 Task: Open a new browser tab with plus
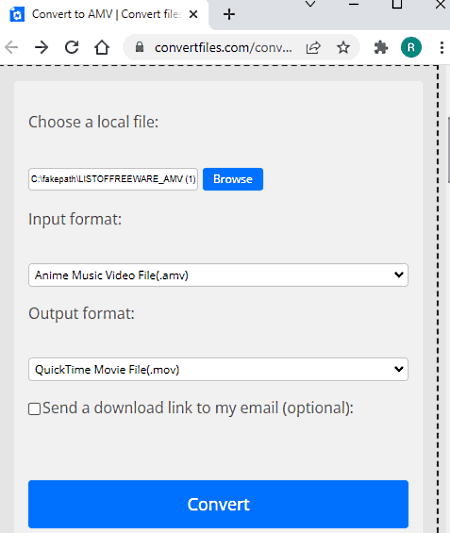tap(229, 14)
